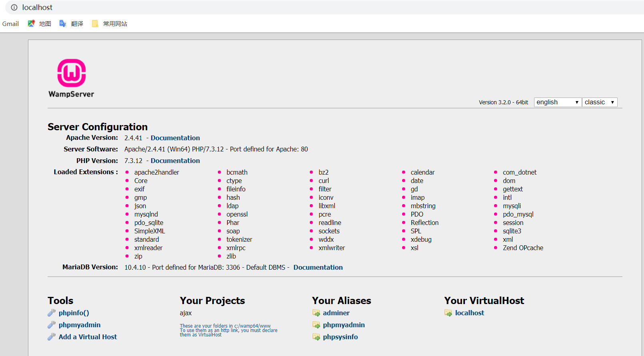Click the wrench icon next to phpmyadmin
Image resolution: width=644 pixels, height=356 pixels.
tap(52, 325)
